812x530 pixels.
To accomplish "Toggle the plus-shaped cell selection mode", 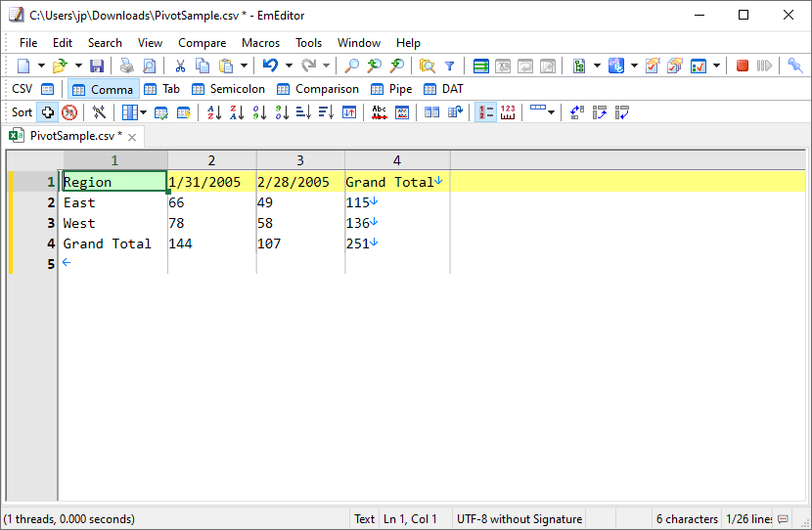I will (x=48, y=112).
